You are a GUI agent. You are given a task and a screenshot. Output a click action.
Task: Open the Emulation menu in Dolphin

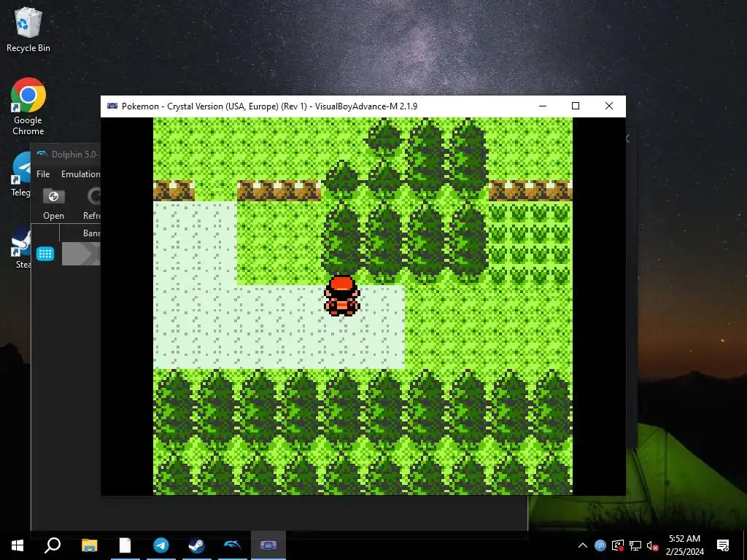(x=80, y=174)
